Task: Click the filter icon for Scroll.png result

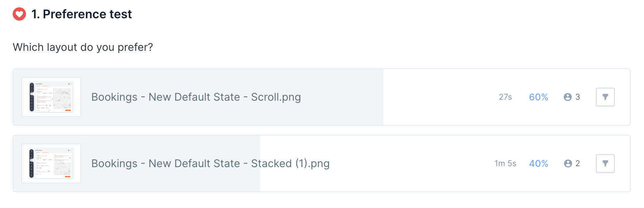Action: [x=605, y=97]
